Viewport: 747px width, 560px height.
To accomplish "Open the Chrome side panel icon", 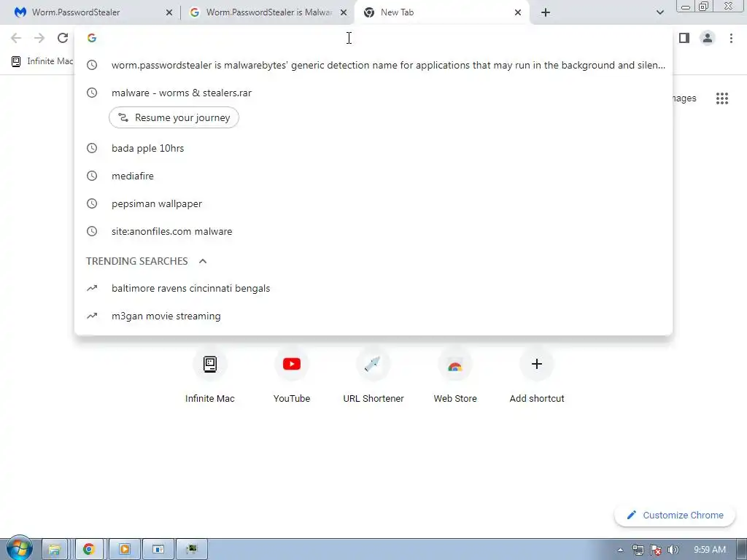I will [684, 38].
